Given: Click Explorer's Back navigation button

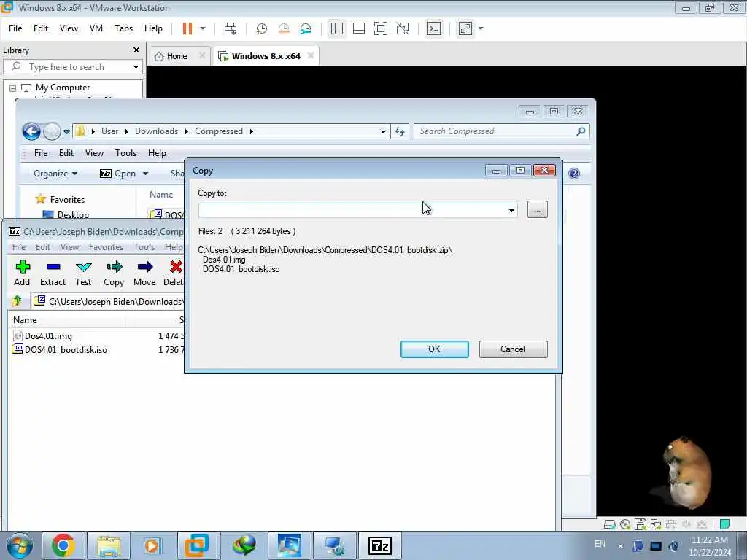Looking at the screenshot, I should (x=31, y=131).
